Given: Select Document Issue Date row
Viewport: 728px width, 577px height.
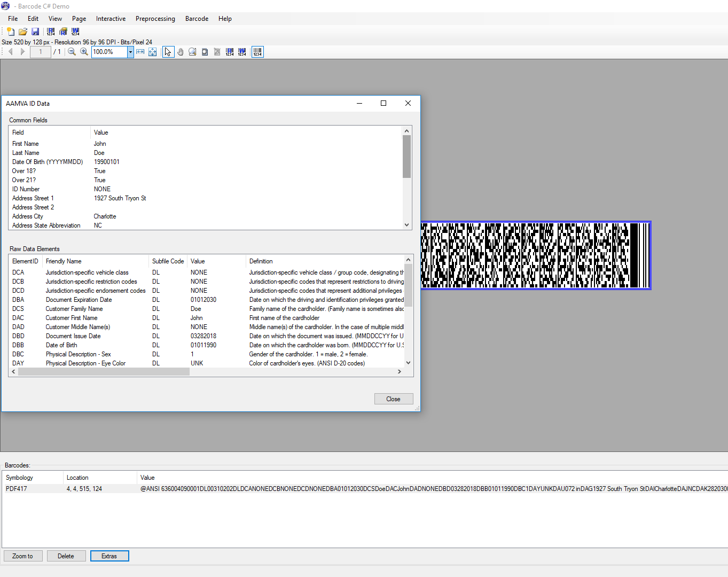Looking at the screenshot, I should pos(207,336).
